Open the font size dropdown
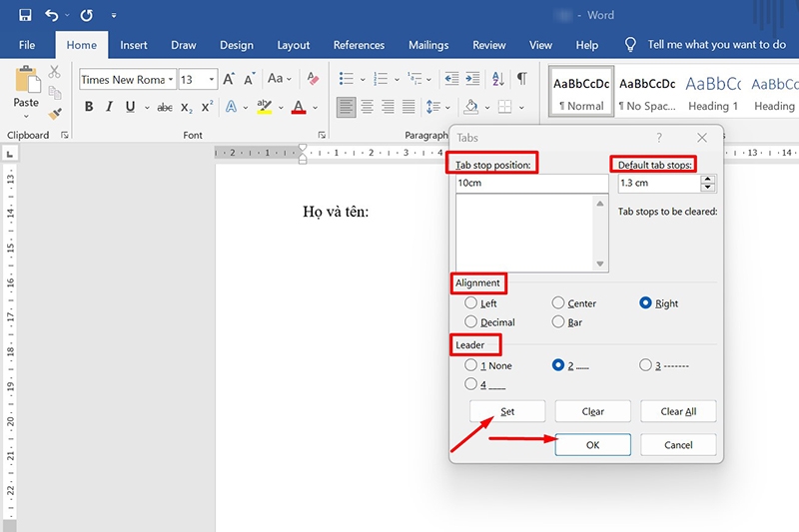This screenshot has width=799, height=532. 212,80
